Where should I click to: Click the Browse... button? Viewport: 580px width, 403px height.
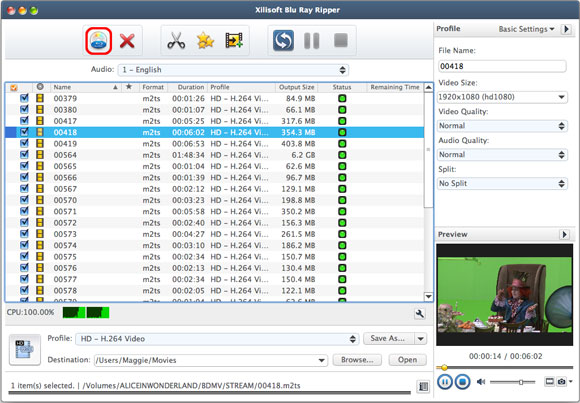coord(357,360)
